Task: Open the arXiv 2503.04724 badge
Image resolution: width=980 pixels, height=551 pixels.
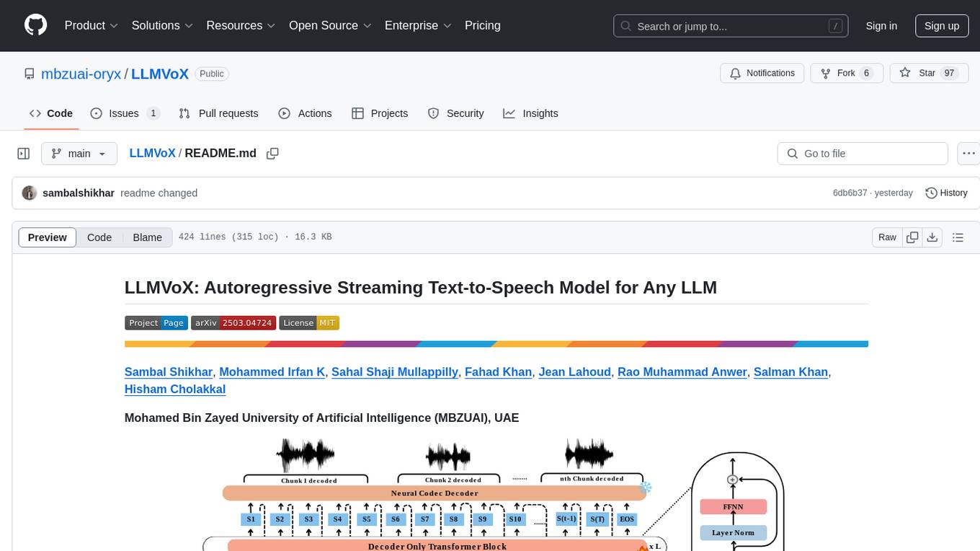Action: 233,323
